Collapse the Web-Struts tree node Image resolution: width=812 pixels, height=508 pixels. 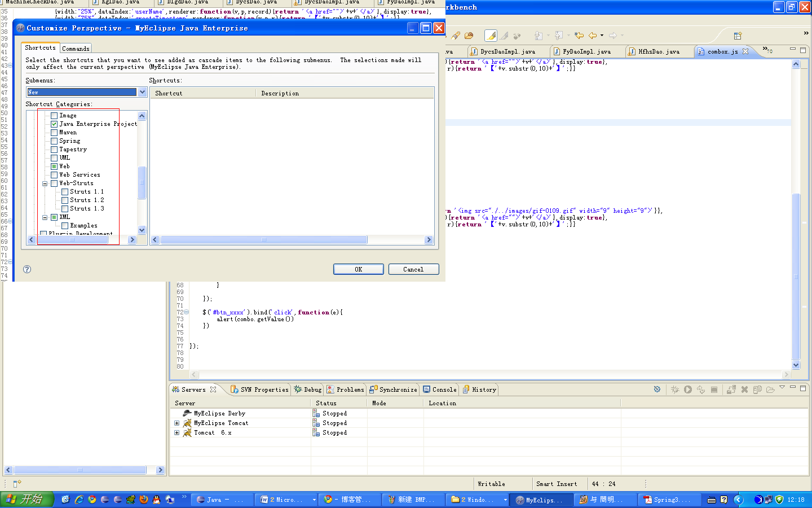(x=45, y=183)
